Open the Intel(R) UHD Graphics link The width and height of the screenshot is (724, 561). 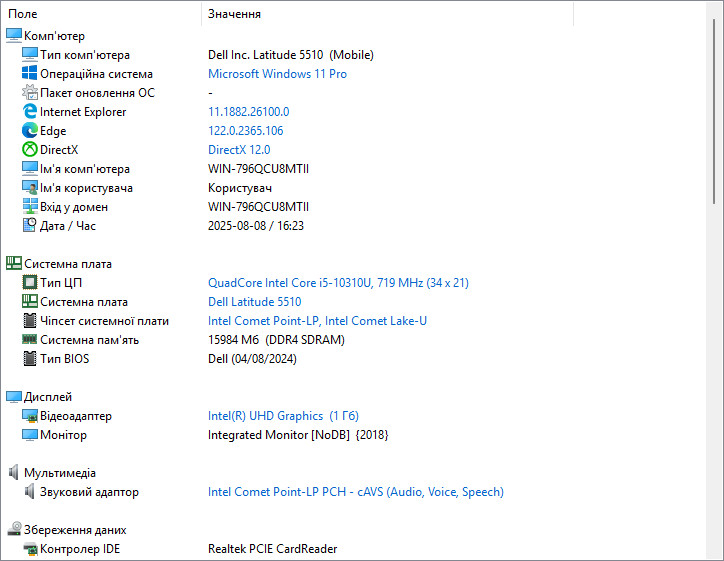pos(283,416)
